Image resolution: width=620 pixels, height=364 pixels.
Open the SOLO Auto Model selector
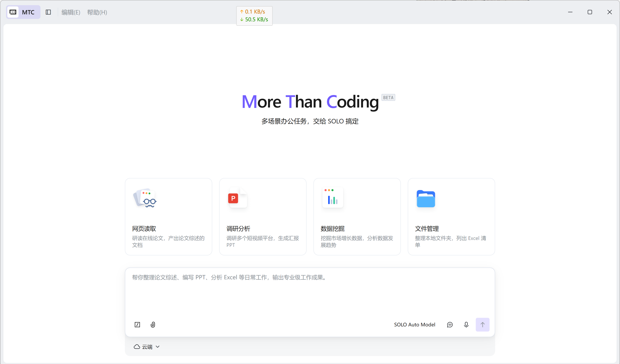(x=415, y=325)
